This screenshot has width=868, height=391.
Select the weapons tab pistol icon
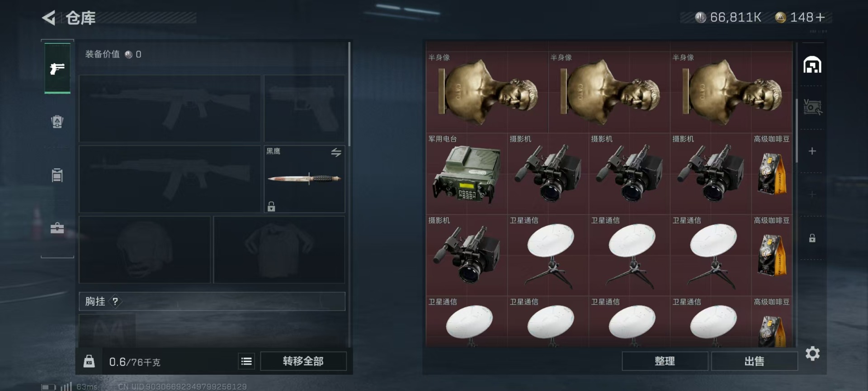pos(57,68)
